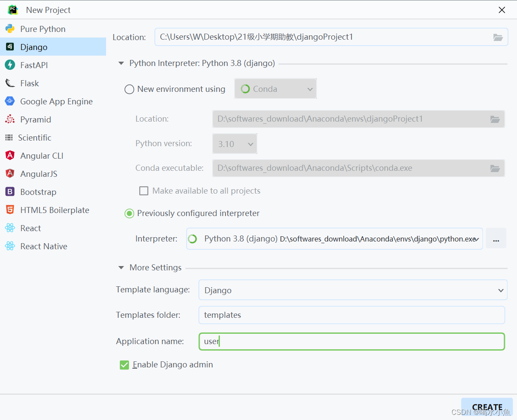Toggle Enable Django admin checkbox

[x=124, y=365]
